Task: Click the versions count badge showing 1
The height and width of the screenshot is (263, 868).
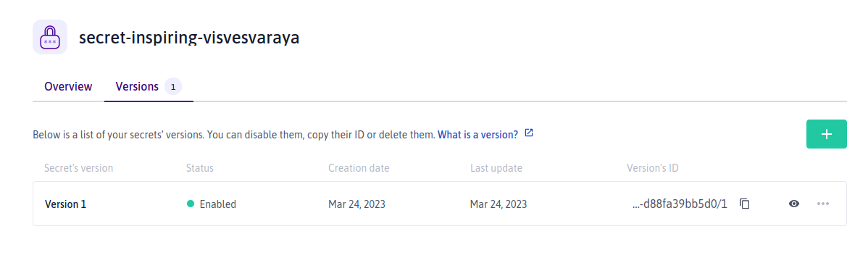Action: (x=173, y=87)
